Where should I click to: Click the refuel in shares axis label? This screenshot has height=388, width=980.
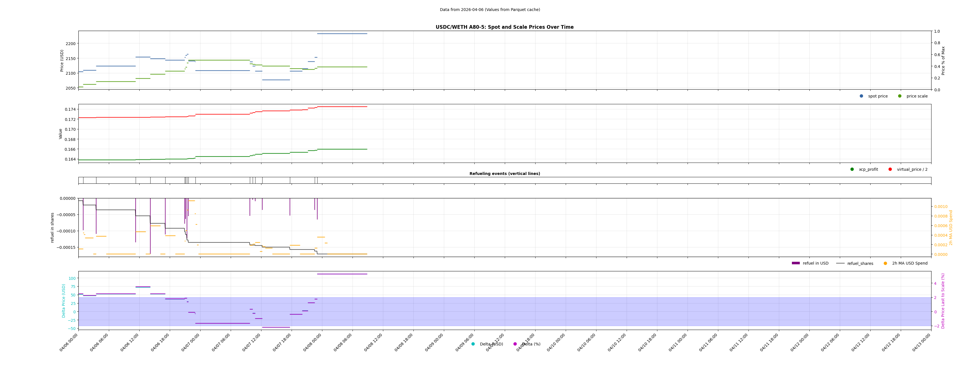pos(52,228)
